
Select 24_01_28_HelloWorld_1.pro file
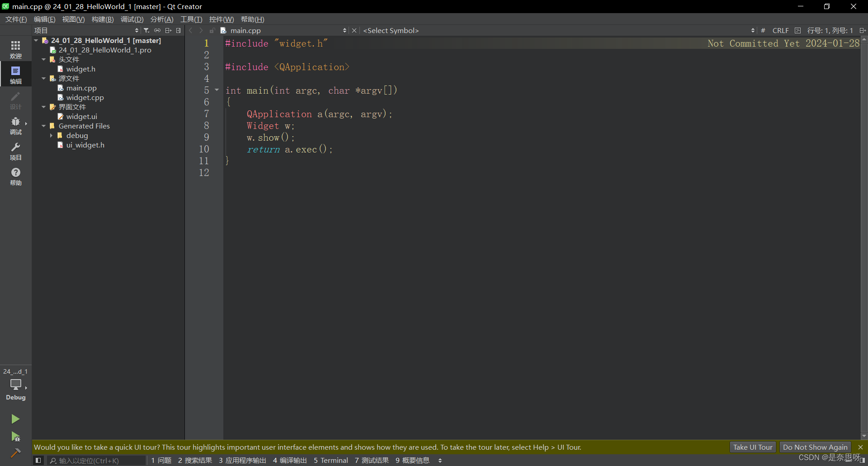coord(105,50)
